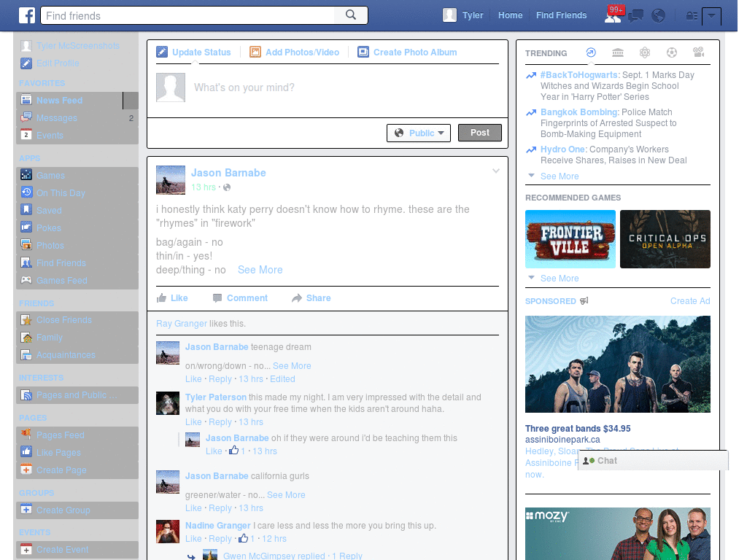This screenshot has width=747, height=560.
Task: Open Family friends list
Action: (77, 338)
